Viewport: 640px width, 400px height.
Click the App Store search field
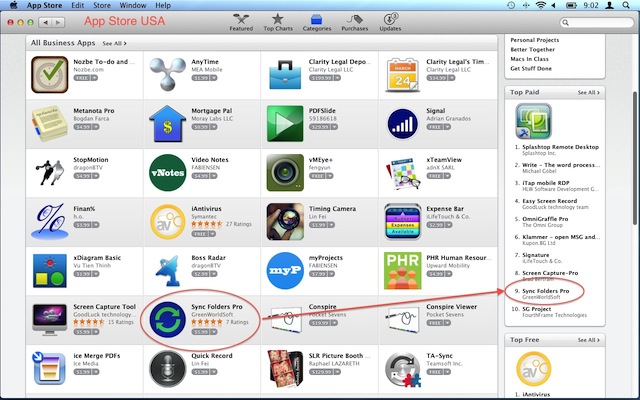(x=596, y=22)
